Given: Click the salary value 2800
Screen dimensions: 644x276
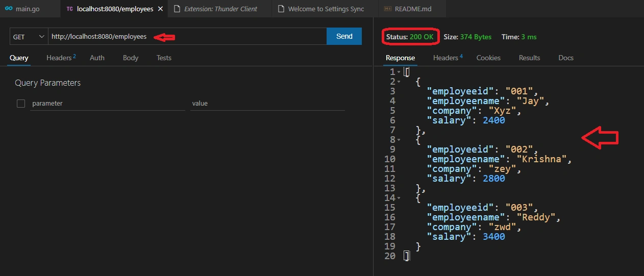Looking at the screenshot, I should [x=494, y=179].
